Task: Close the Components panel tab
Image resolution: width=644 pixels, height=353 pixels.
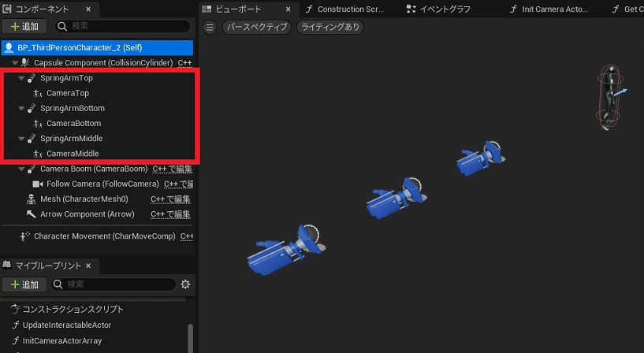Action: (88, 9)
